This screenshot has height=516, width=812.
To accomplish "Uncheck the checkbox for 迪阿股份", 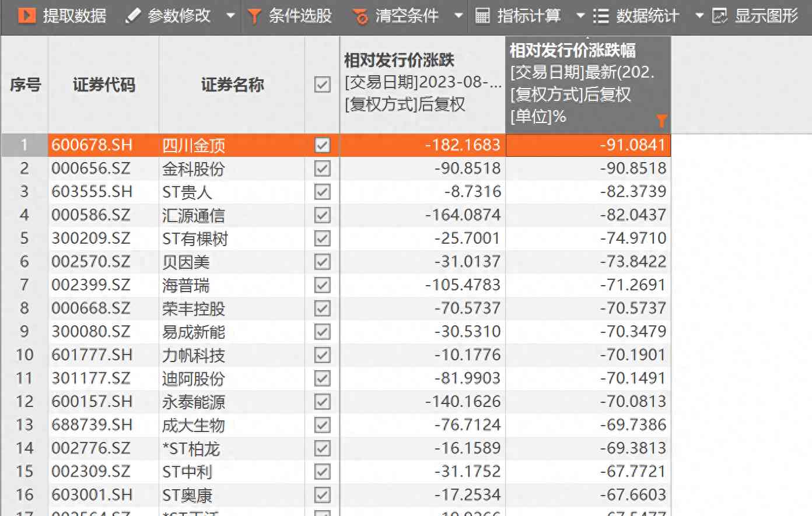I will 323,378.
